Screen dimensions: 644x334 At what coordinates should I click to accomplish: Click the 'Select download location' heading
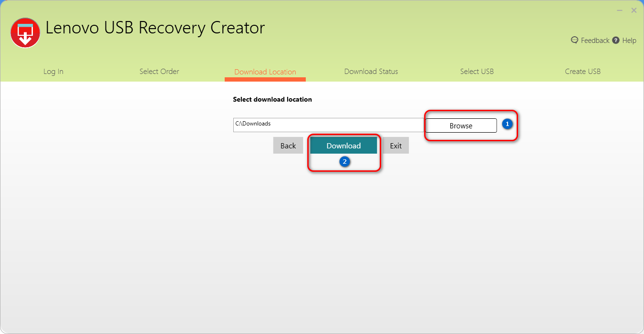coord(272,99)
